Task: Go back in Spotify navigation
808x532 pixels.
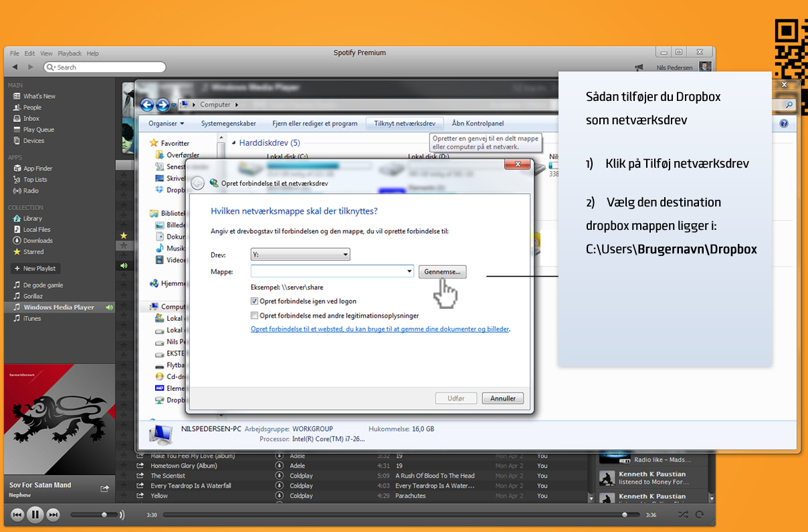Action: pyautogui.click(x=15, y=67)
